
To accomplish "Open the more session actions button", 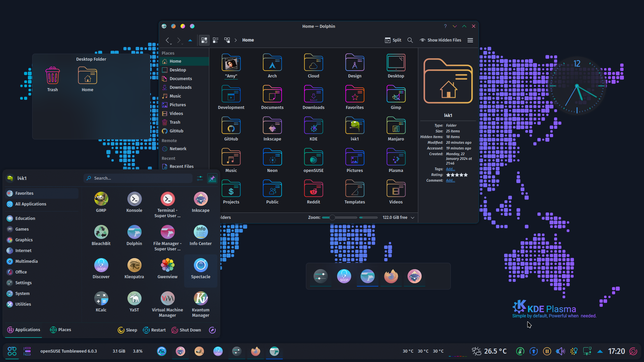I will (x=212, y=330).
